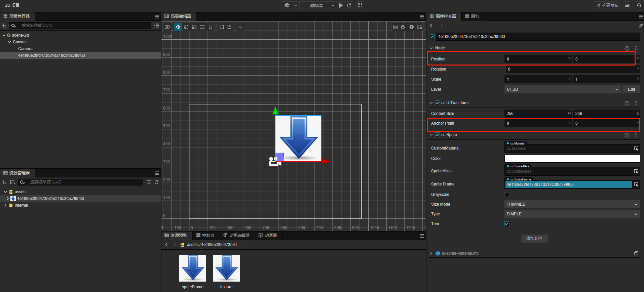Click the 添加组件 button
Viewport: 644px width, 292px height.
[x=534, y=239]
